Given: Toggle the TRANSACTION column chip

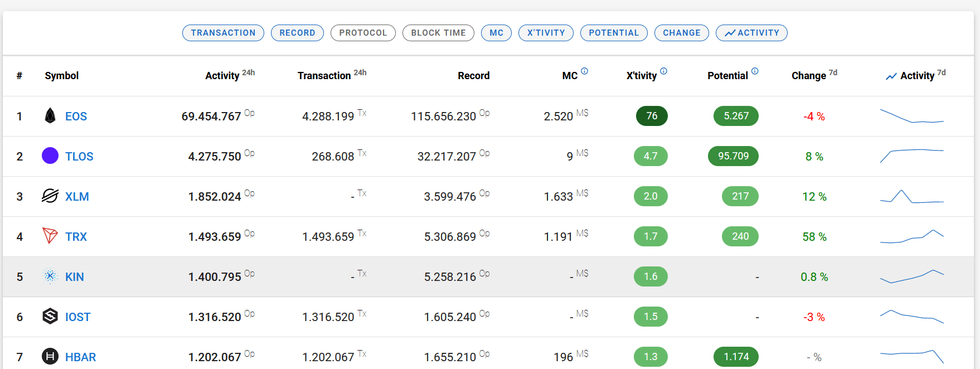Looking at the screenshot, I should click(223, 33).
